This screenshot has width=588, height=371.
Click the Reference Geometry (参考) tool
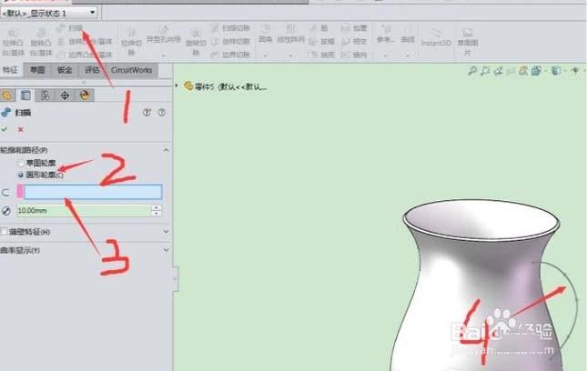(x=386, y=34)
